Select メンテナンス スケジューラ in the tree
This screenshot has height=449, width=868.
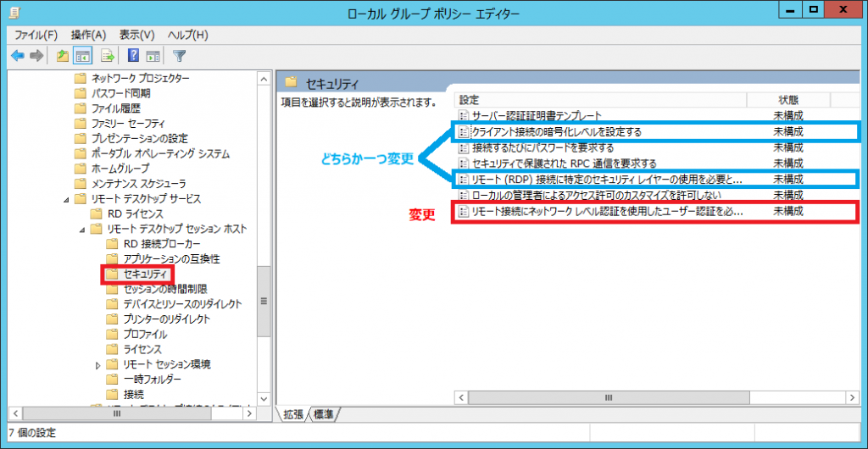(138, 184)
